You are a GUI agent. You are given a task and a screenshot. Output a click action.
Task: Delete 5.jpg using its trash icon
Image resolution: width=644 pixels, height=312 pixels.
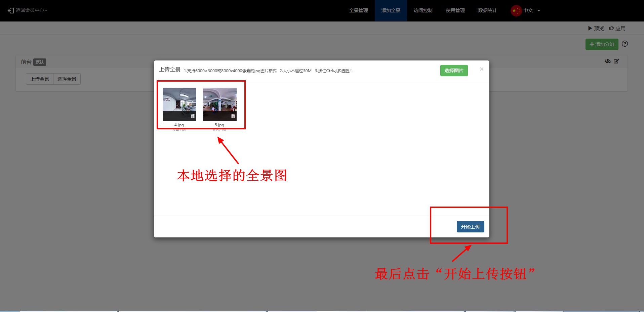[233, 116]
